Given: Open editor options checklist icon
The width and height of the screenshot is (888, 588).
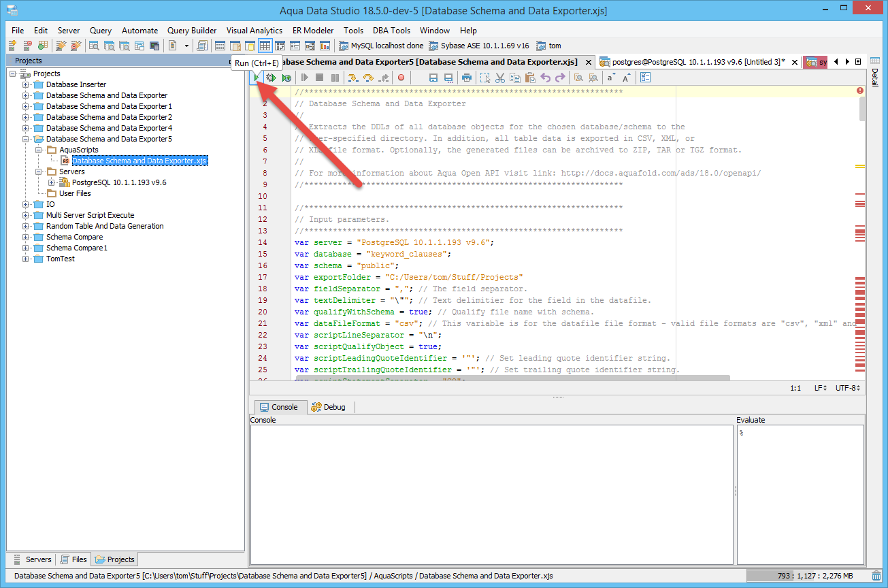Looking at the screenshot, I should (x=646, y=78).
